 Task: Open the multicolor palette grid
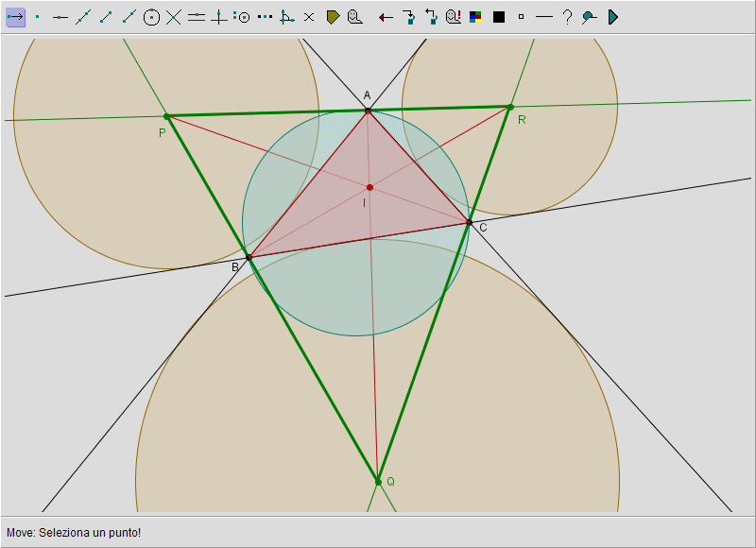475,17
